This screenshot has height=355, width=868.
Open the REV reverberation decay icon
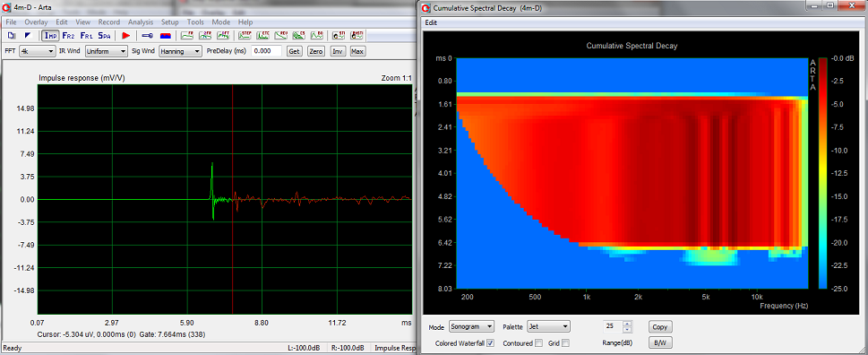[x=281, y=36]
